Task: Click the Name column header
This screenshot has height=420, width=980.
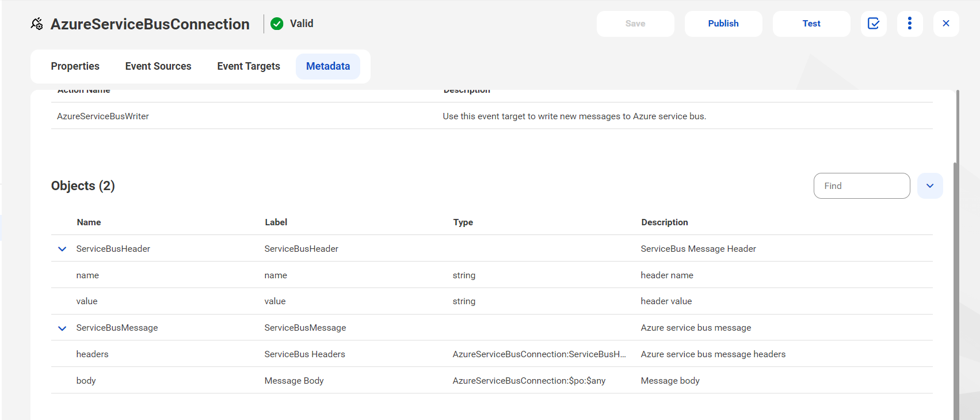Action: [x=89, y=222]
